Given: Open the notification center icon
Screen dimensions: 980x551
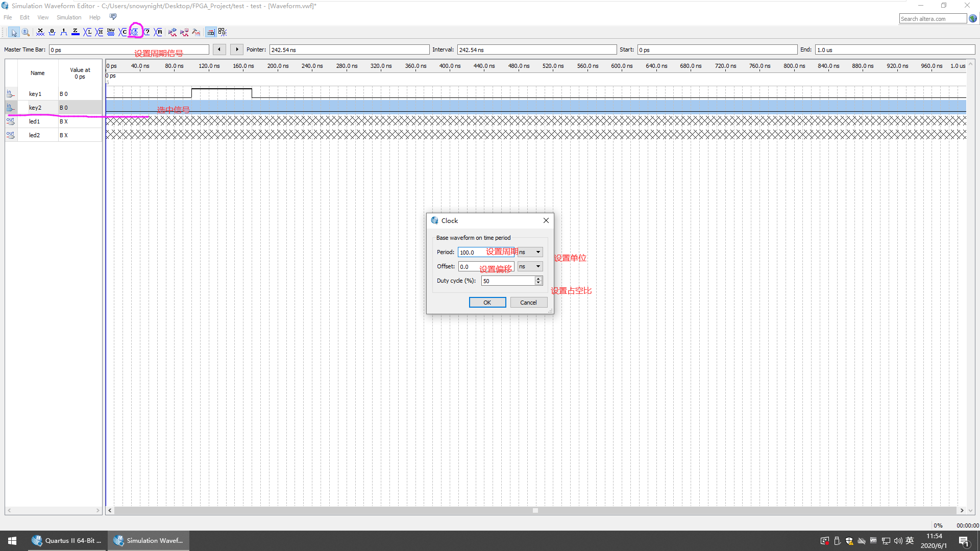Looking at the screenshot, I should (964, 541).
